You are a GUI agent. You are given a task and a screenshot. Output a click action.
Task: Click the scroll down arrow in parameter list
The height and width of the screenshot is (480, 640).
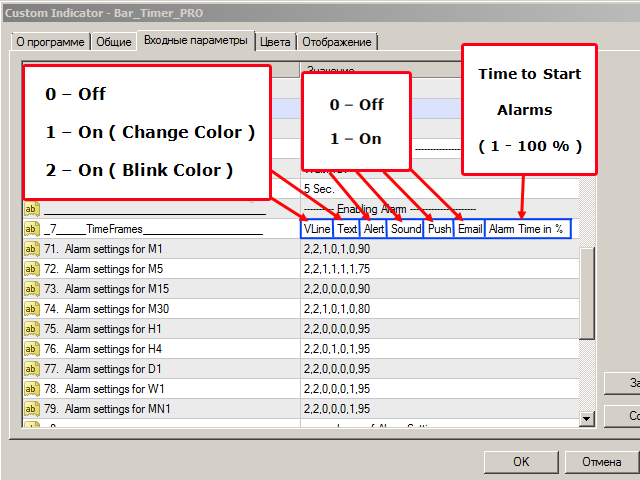(x=586, y=418)
